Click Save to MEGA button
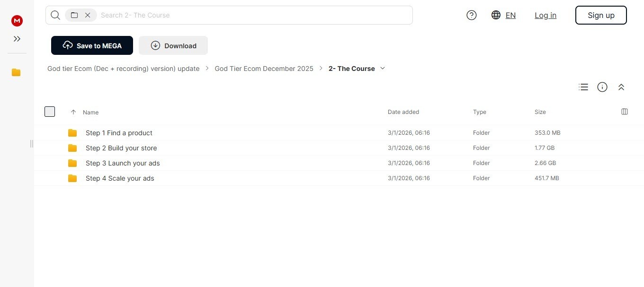Viewport: 644px width, 287px height. point(92,45)
